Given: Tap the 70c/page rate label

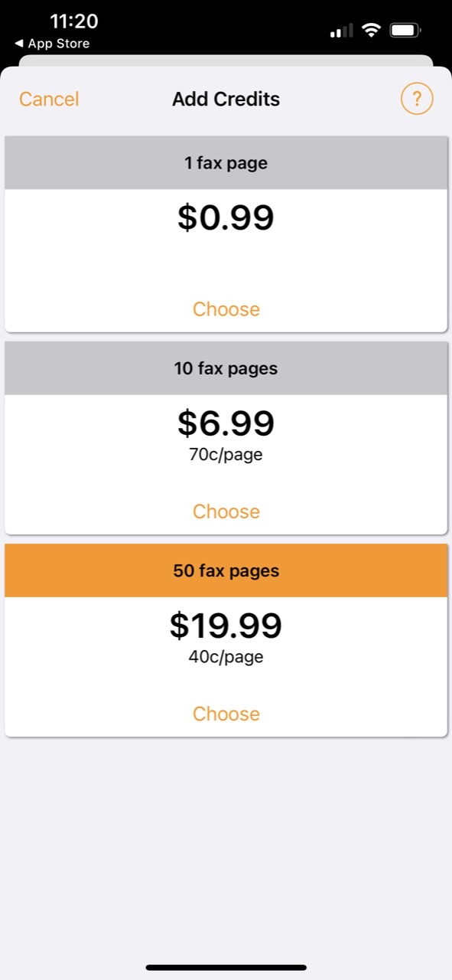Looking at the screenshot, I should (226, 455).
